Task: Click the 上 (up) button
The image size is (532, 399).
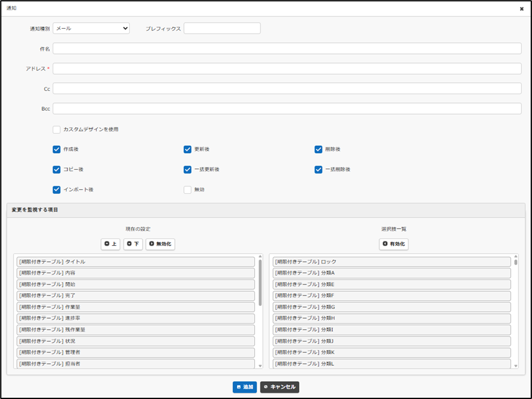Action: coord(110,244)
